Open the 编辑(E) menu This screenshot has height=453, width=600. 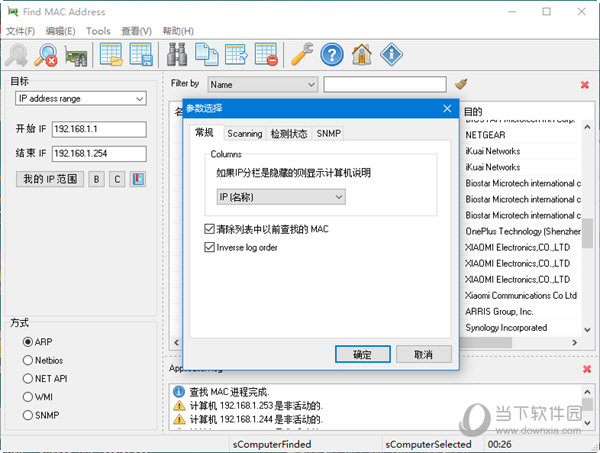point(60,31)
